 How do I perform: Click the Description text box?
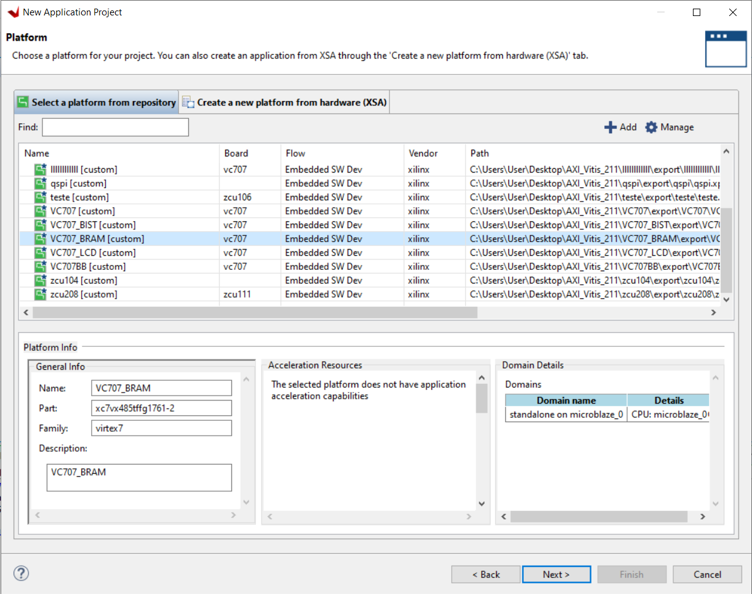tap(139, 478)
